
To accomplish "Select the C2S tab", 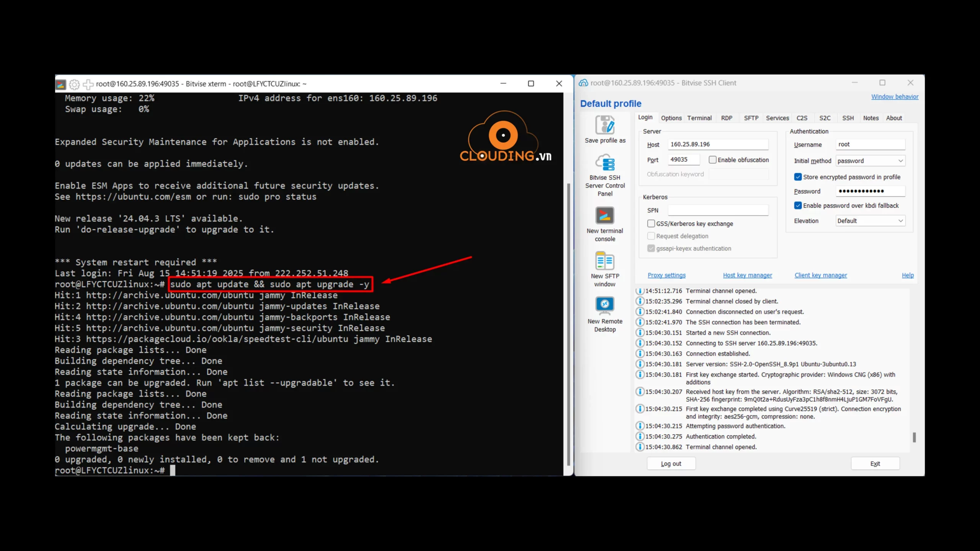I will pos(802,118).
